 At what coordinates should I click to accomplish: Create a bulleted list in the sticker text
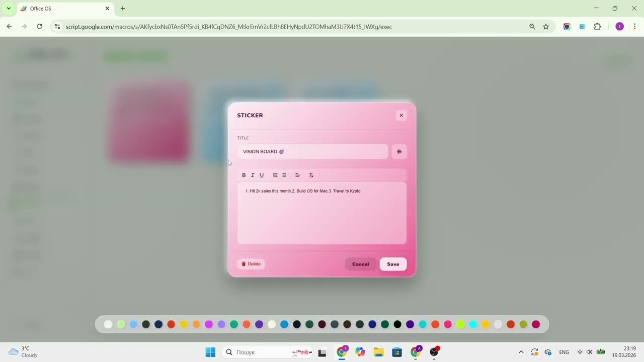284,175
